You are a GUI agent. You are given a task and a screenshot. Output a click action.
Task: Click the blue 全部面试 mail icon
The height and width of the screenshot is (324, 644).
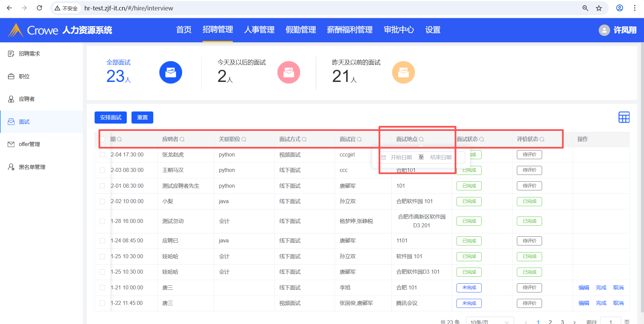click(170, 73)
